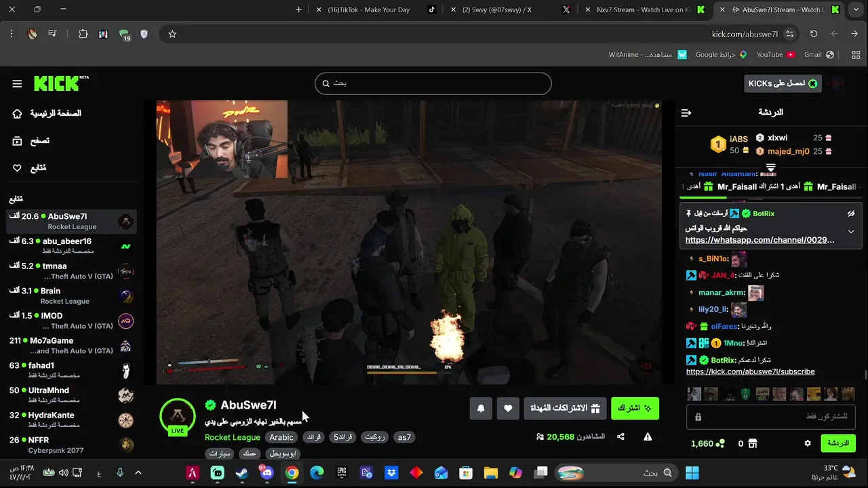
Task: Click the microphone icon in system tray
Action: (x=120, y=472)
